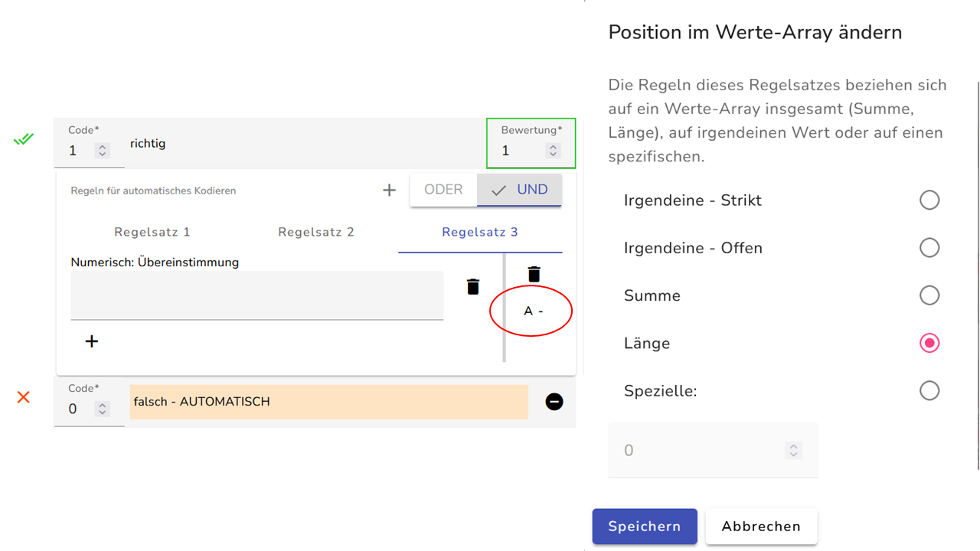Remove the 'falsch - AUTOMATISCH' code via minus icon
This screenshot has width=980, height=551.
click(x=554, y=402)
